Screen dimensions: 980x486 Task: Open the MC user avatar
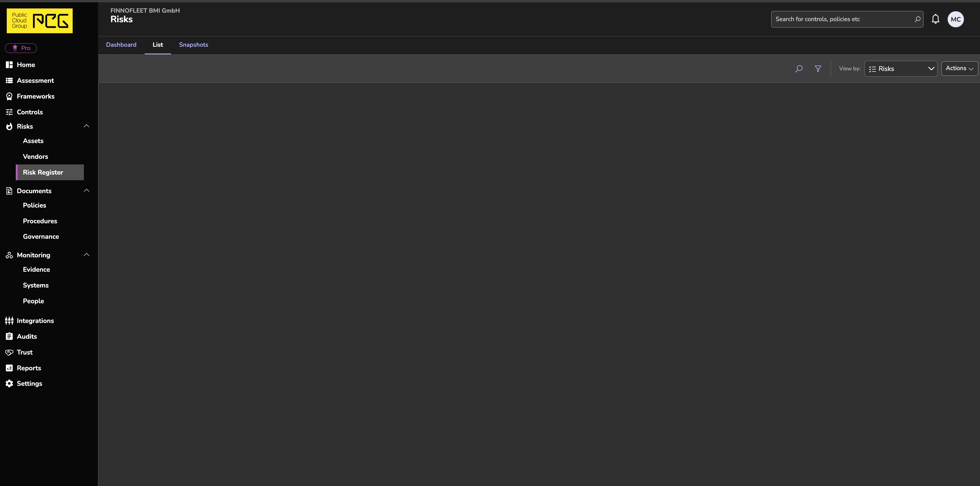click(956, 19)
